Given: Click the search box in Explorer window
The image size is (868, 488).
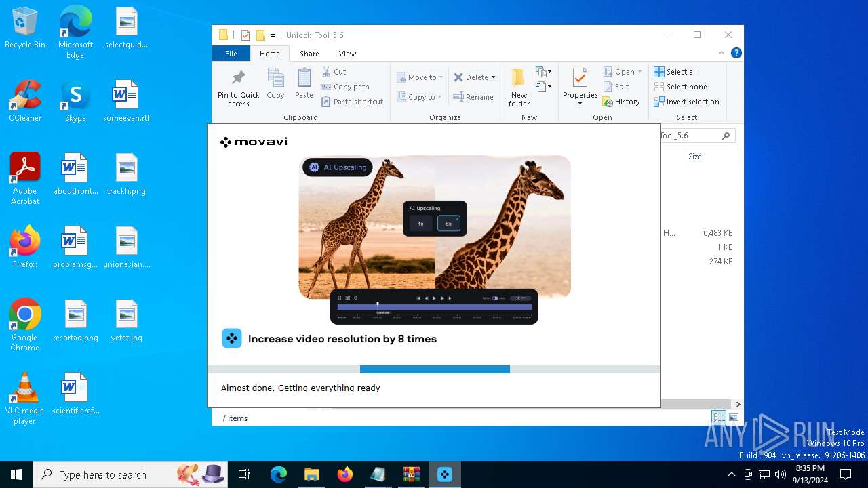Looking at the screenshot, I should pos(698,136).
